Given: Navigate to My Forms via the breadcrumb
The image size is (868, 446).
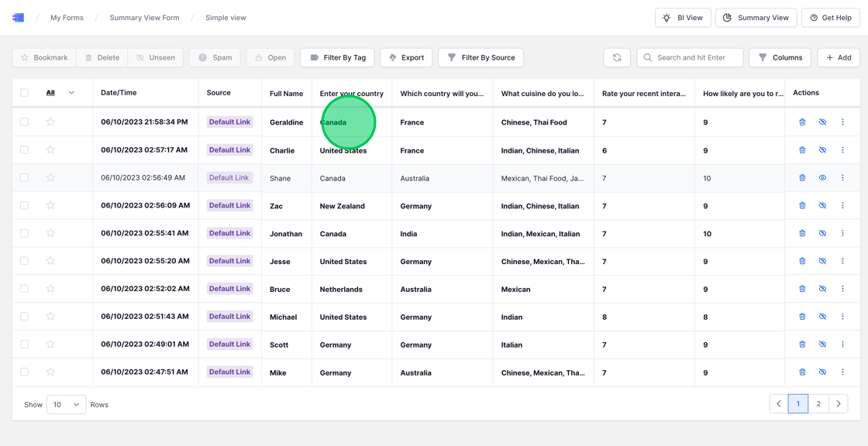Looking at the screenshot, I should [x=66, y=17].
